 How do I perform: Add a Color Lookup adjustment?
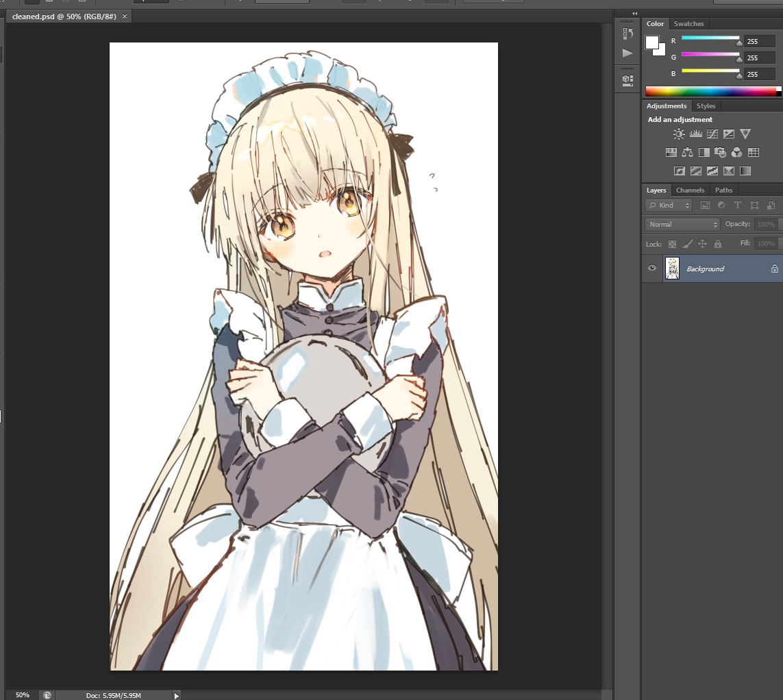coord(753,152)
